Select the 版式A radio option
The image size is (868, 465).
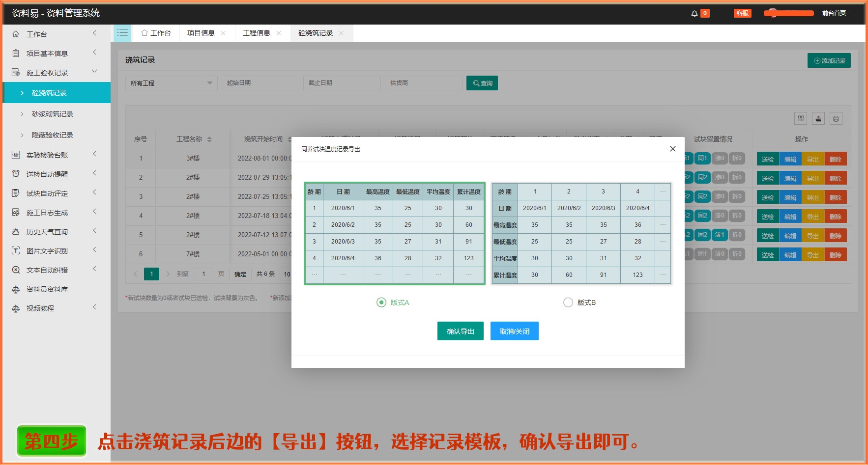(381, 302)
